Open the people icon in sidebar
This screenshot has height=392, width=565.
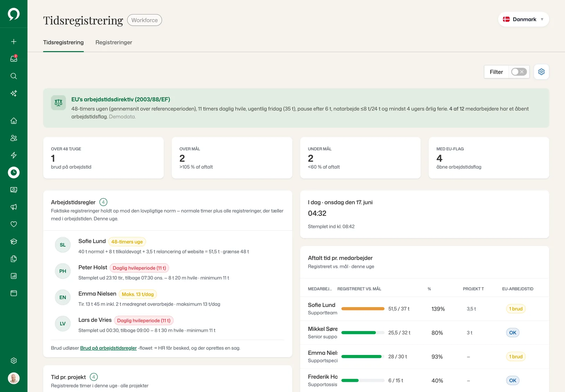click(x=13, y=138)
